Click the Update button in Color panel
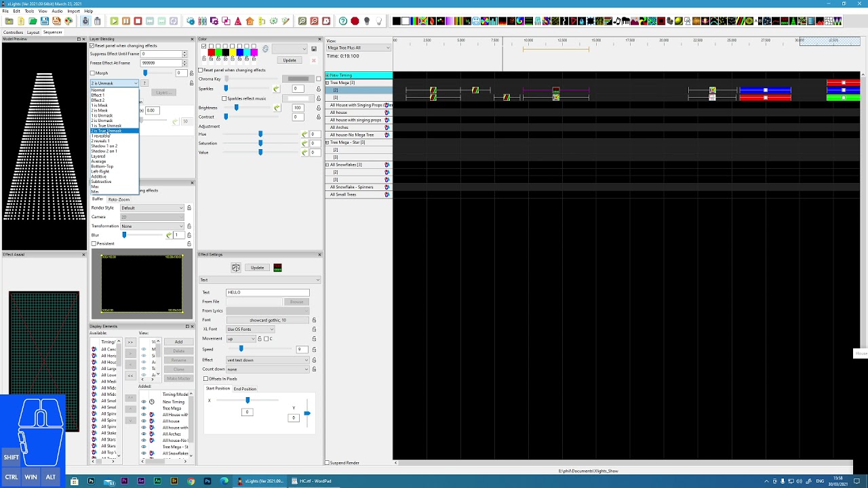Image resolution: width=868 pixels, height=488 pixels. click(290, 60)
